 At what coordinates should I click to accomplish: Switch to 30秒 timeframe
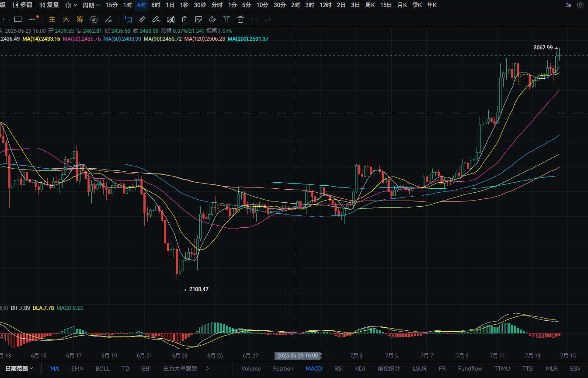200,5
